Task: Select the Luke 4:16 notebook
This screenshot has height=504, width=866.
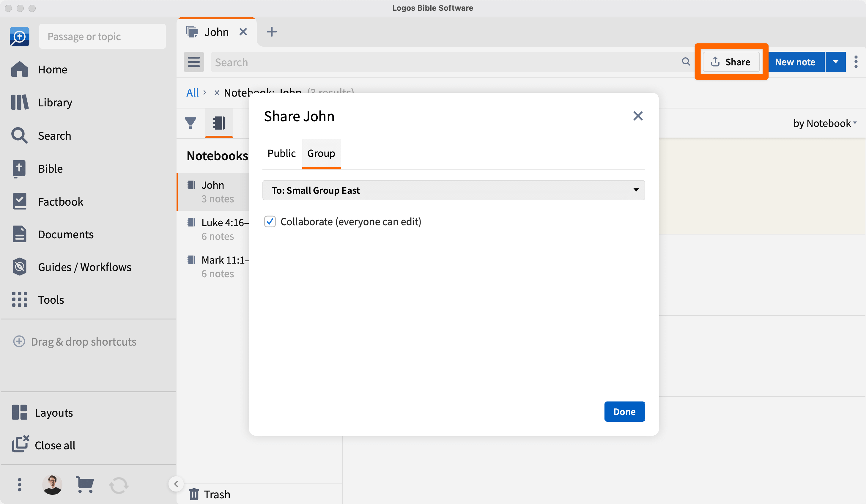Action: pos(213,229)
